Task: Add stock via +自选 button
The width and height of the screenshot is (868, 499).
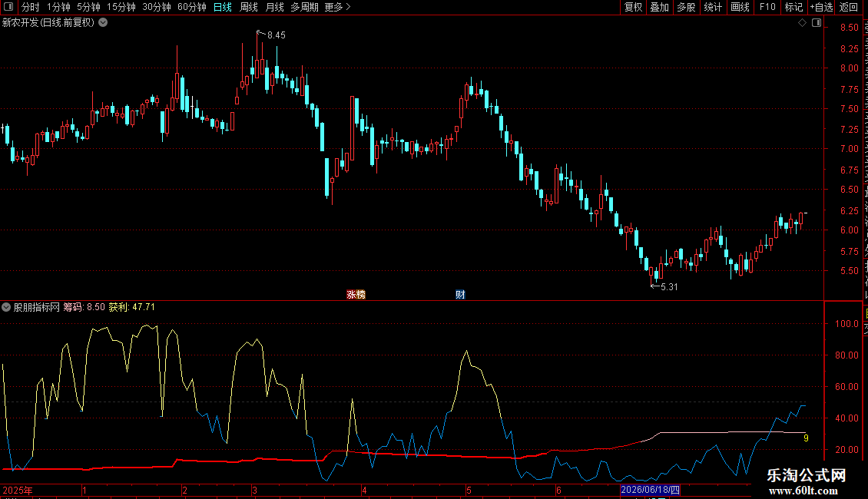Action: coord(821,7)
